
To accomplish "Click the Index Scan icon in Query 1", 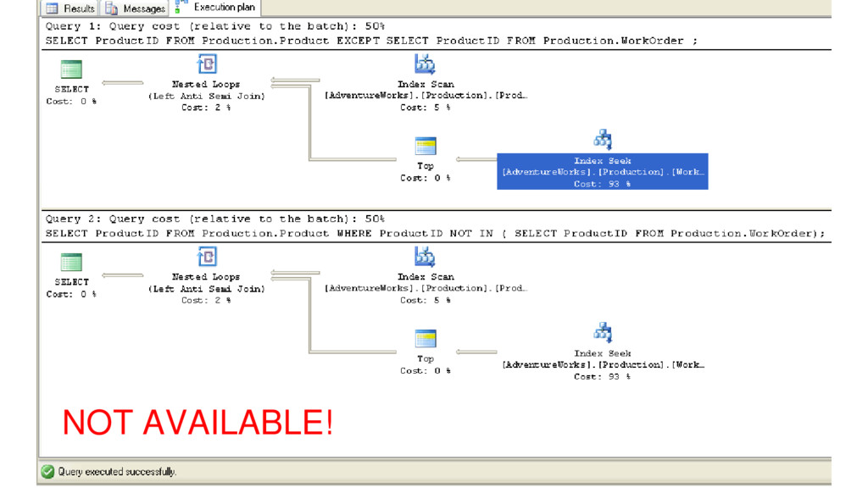I will (425, 64).
